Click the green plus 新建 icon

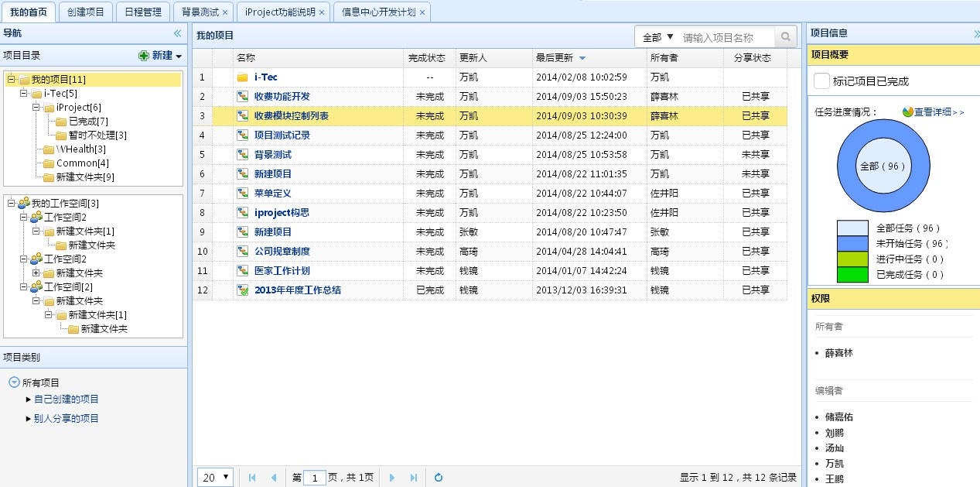144,56
